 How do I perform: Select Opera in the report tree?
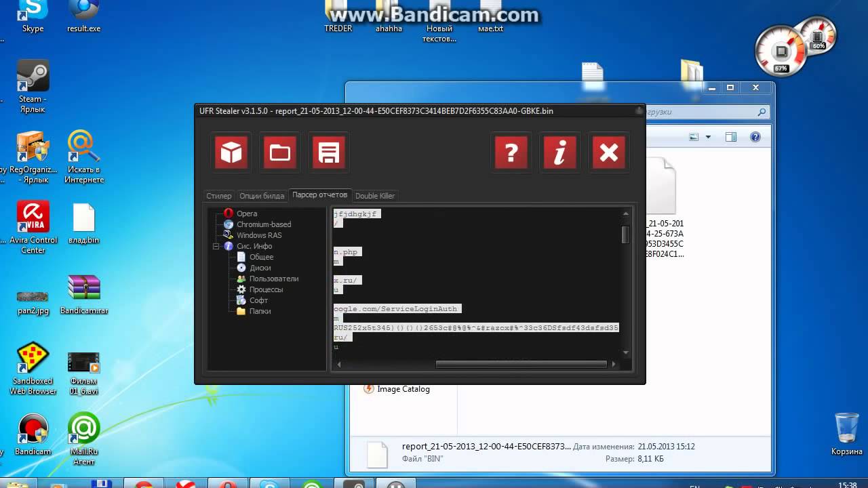click(x=247, y=213)
